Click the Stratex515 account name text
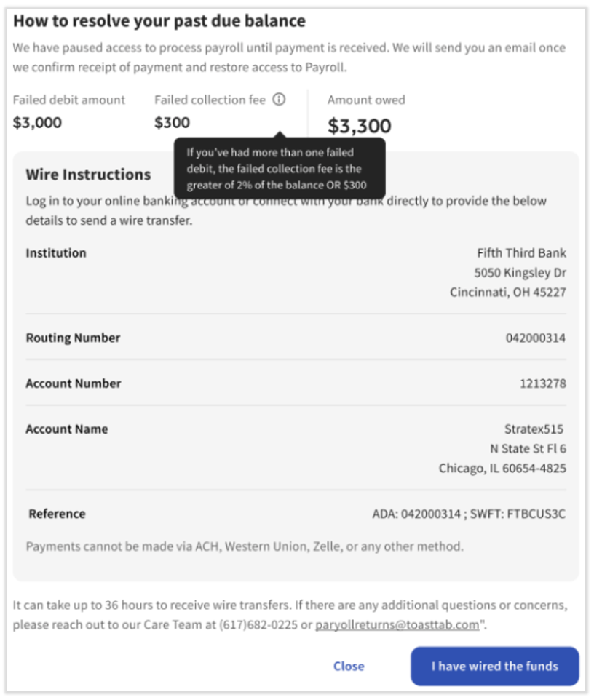This screenshot has width=594, height=700. [x=534, y=429]
